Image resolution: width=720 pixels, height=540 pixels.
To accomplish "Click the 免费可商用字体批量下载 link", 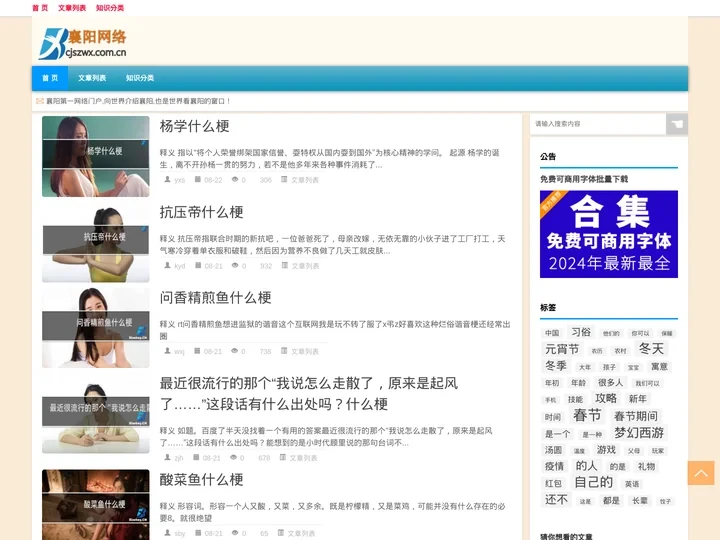I will tap(584, 179).
